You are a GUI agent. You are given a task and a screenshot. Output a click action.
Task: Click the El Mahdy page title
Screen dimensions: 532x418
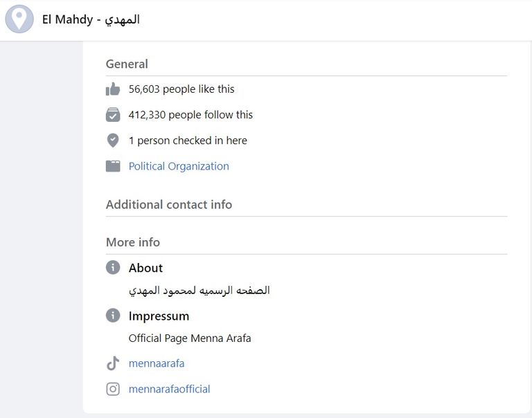(x=91, y=19)
